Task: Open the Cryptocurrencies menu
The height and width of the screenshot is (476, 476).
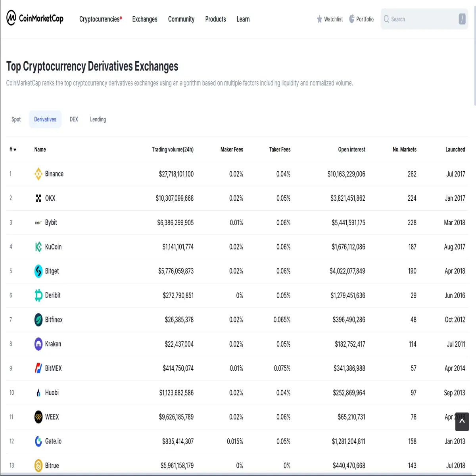Action: point(100,19)
